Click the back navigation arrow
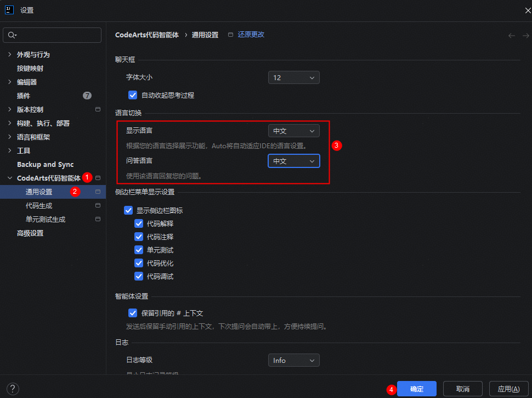This screenshot has height=398, width=532. coord(511,36)
